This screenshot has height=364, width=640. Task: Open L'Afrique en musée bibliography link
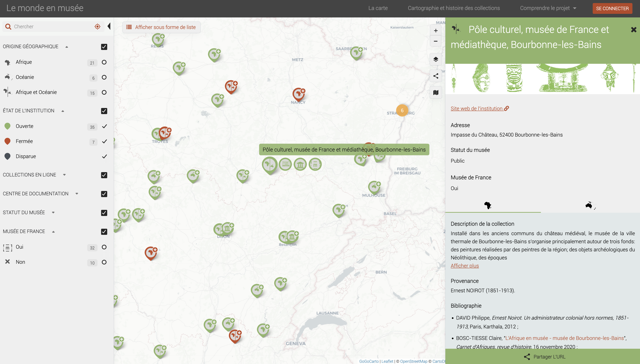point(564,338)
